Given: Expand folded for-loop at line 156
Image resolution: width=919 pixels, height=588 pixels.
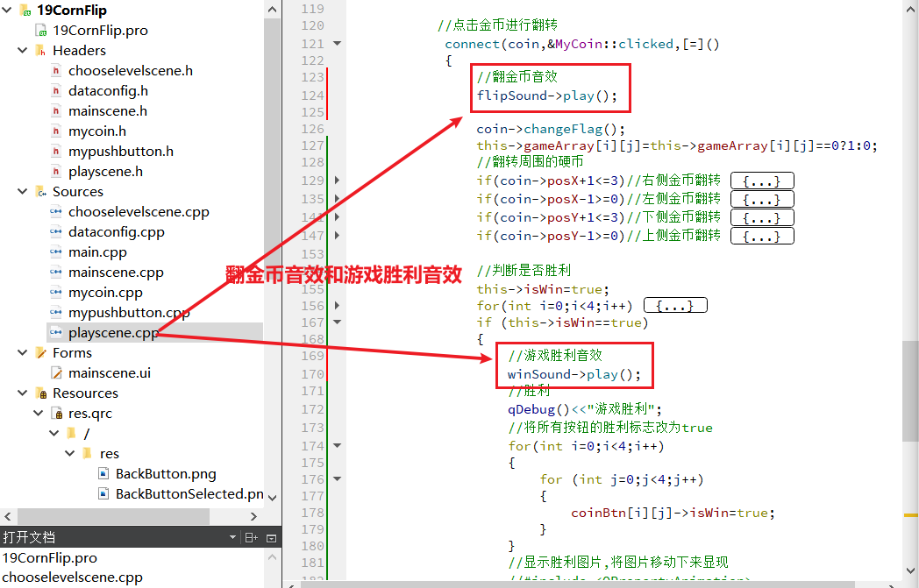Looking at the screenshot, I should point(337,306).
